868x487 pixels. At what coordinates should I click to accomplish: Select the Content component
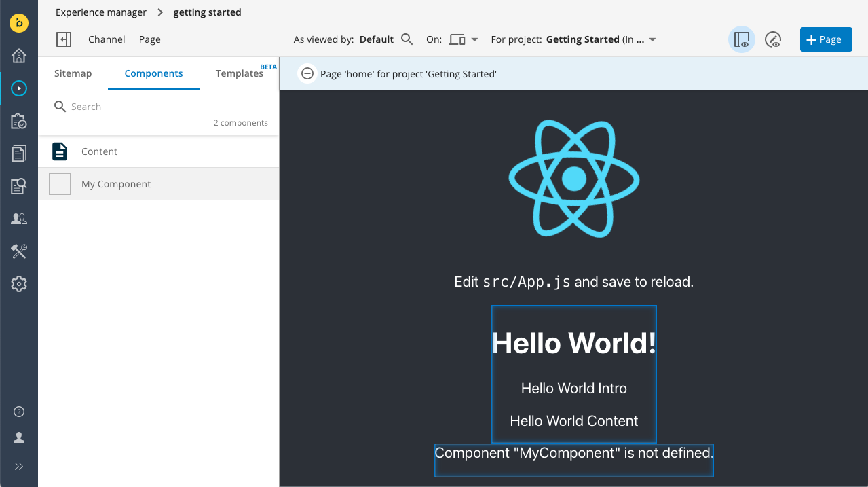[158, 151]
